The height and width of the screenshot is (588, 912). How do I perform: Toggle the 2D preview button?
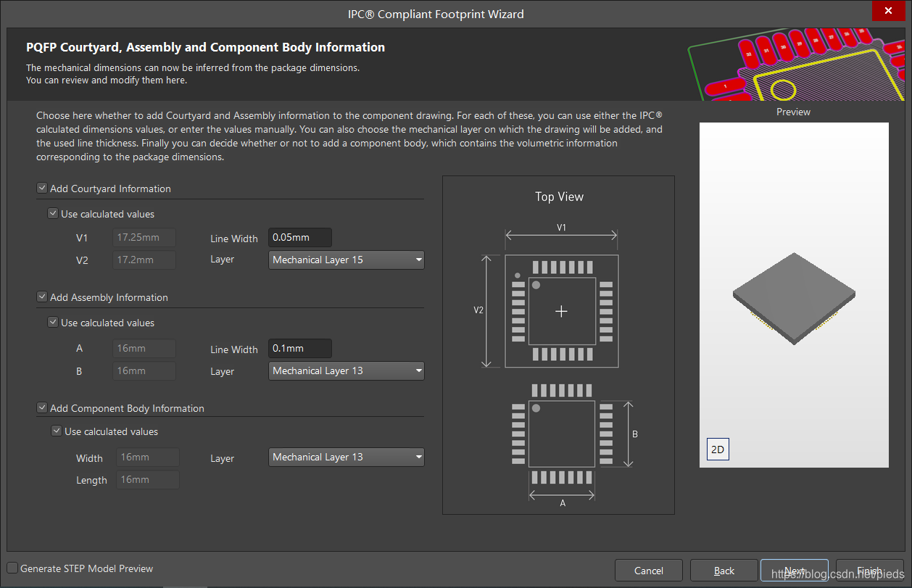[x=717, y=450]
